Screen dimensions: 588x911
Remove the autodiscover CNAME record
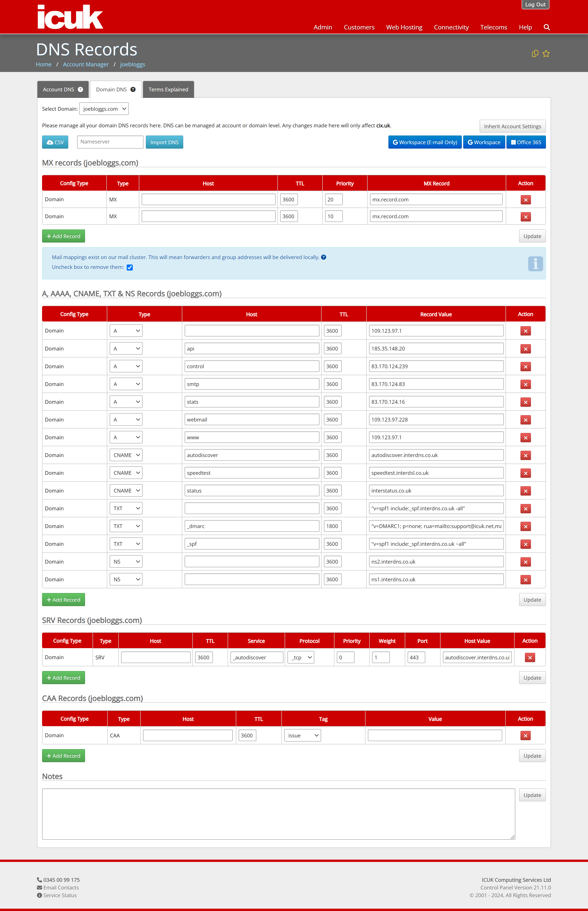525,455
